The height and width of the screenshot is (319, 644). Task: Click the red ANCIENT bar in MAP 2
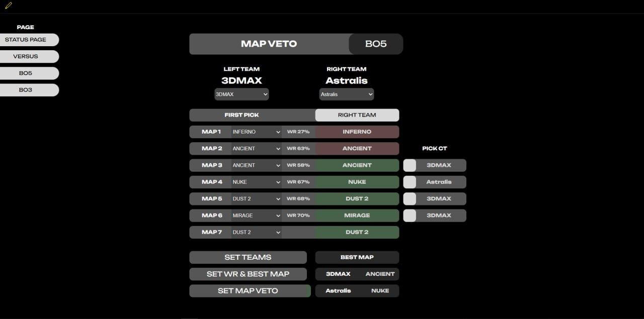(x=357, y=149)
